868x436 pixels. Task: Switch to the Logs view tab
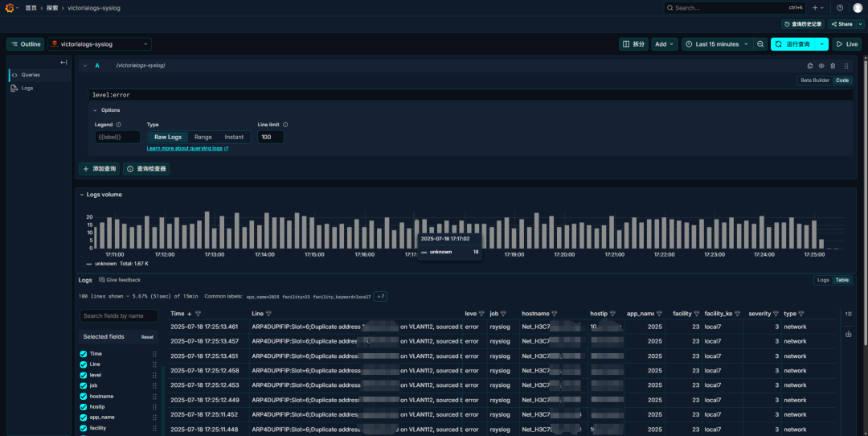coord(823,280)
